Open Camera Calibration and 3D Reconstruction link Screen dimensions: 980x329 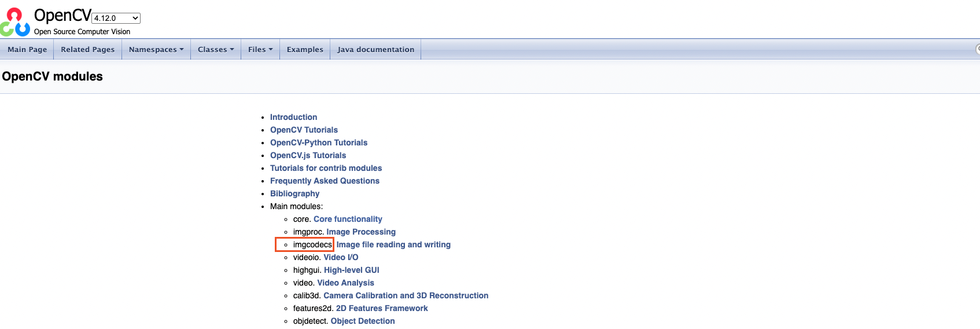pyautogui.click(x=406, y=295)
